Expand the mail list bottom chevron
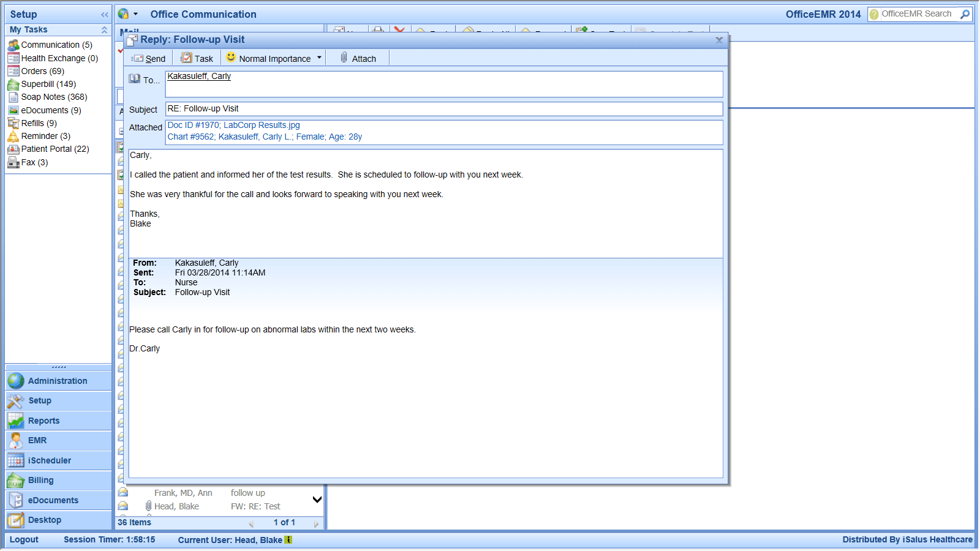The width and height of the screenshot is (980, 551). [x=317, y=500]
